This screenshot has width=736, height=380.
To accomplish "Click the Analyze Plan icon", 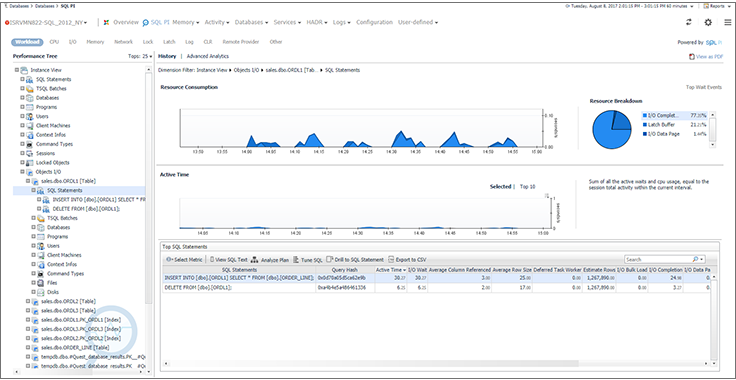I will pos(255,259).
